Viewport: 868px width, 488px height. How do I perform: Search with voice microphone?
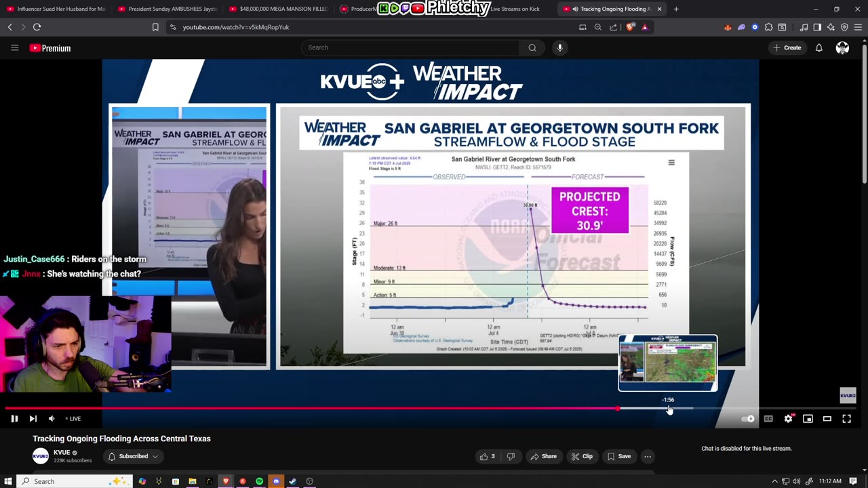point(559,47)
